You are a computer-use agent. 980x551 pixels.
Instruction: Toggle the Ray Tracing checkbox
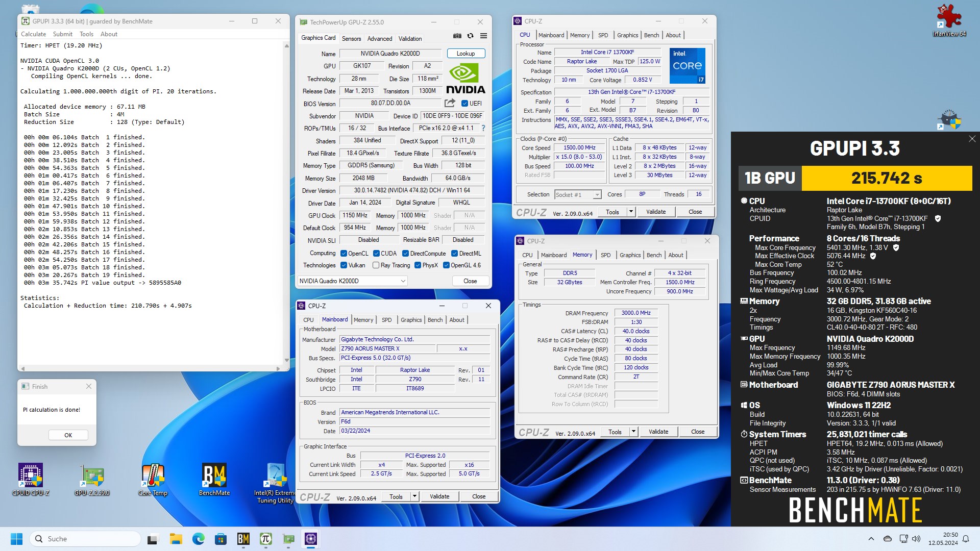tap(376, 265)
